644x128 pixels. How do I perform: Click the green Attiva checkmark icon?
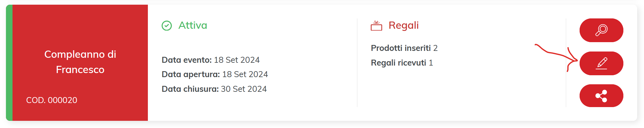(167, 26)
